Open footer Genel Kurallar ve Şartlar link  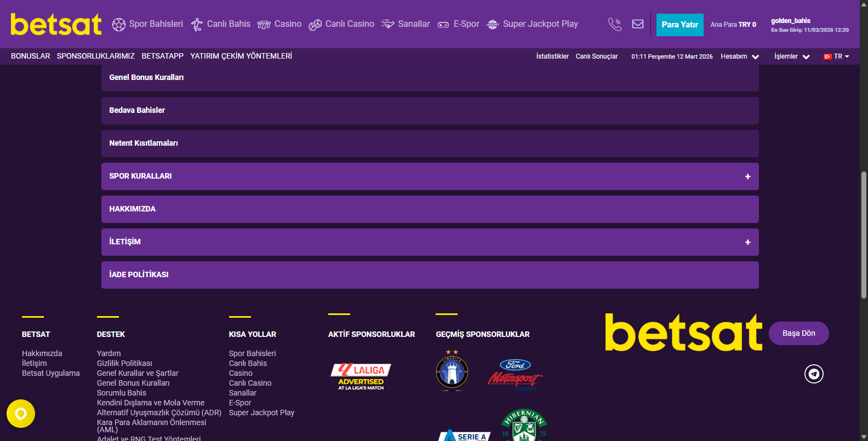click(138, 373)
